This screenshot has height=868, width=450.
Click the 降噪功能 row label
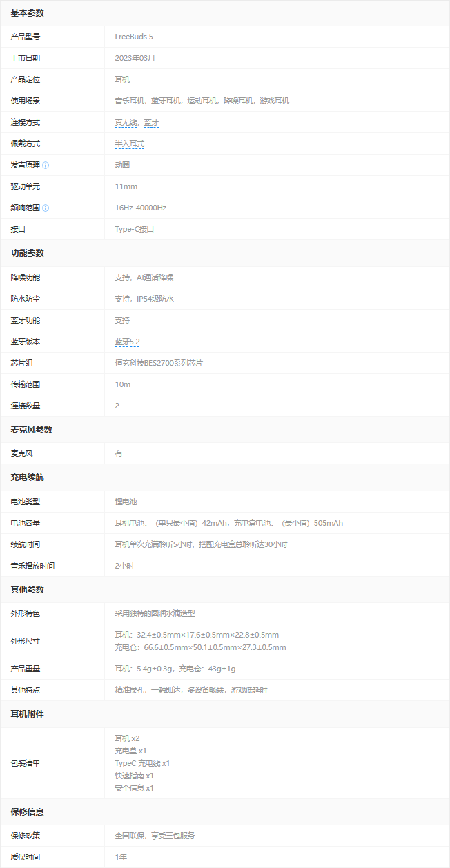26,277
